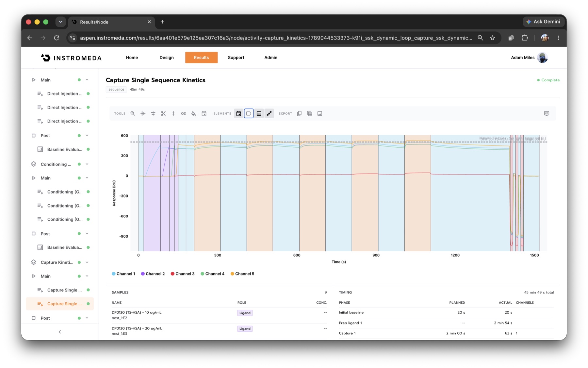Toggle Channel 1 legend visibility

123,274
